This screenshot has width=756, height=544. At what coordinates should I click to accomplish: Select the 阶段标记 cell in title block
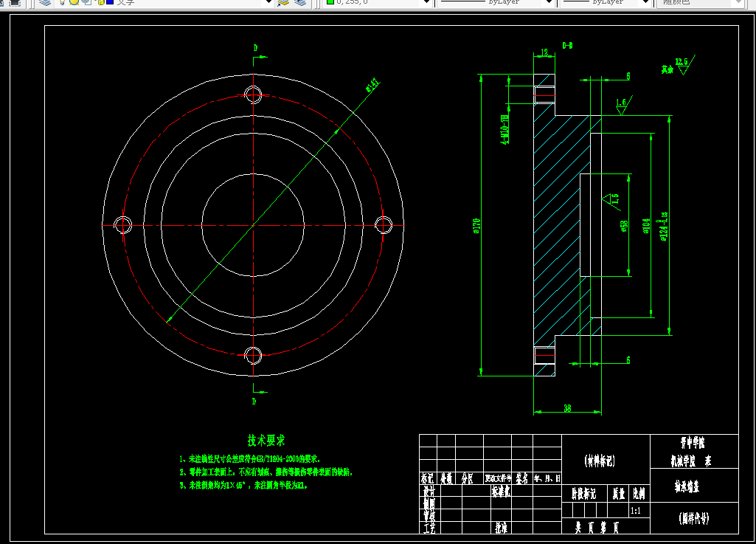[x=584, y=493]
